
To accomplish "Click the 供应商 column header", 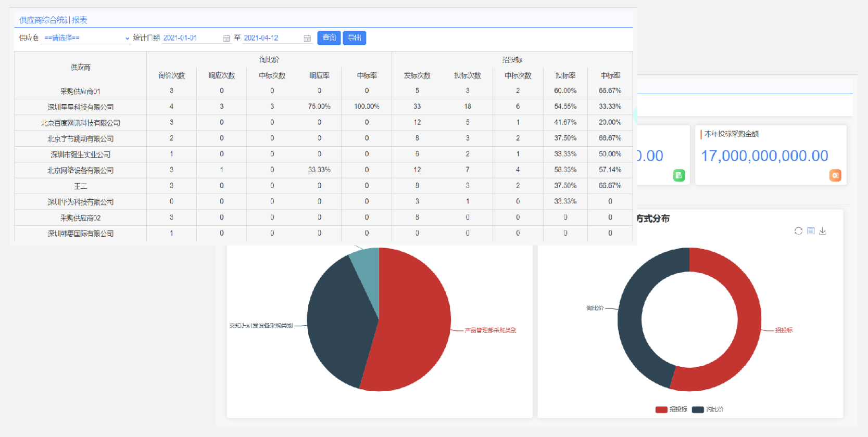I will tap(81, 67).
